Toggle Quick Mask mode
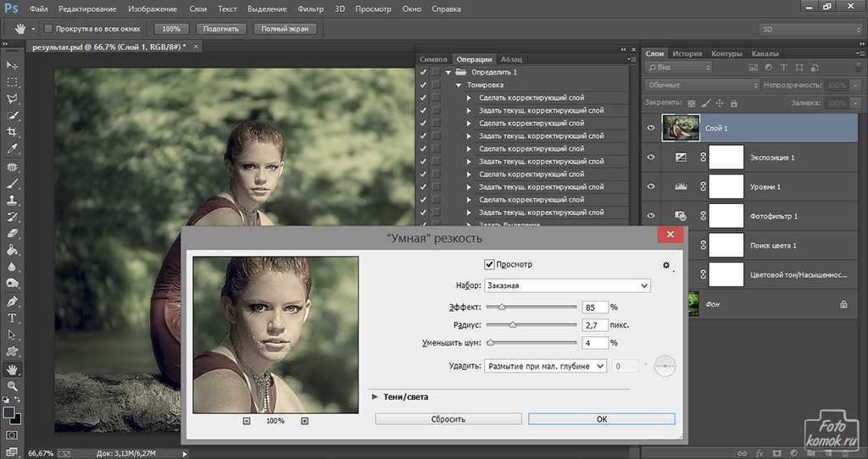The width and height of the screenshot is (868, 459). (12, 435)
